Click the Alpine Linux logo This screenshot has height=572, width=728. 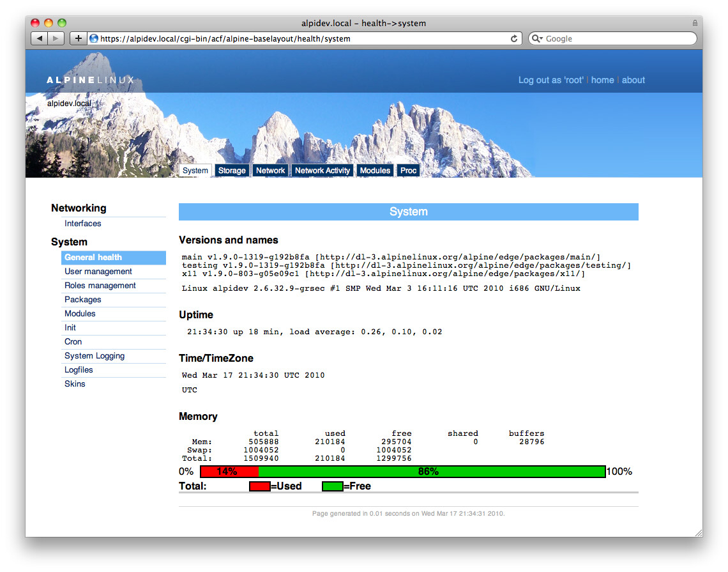click(90, 80)
